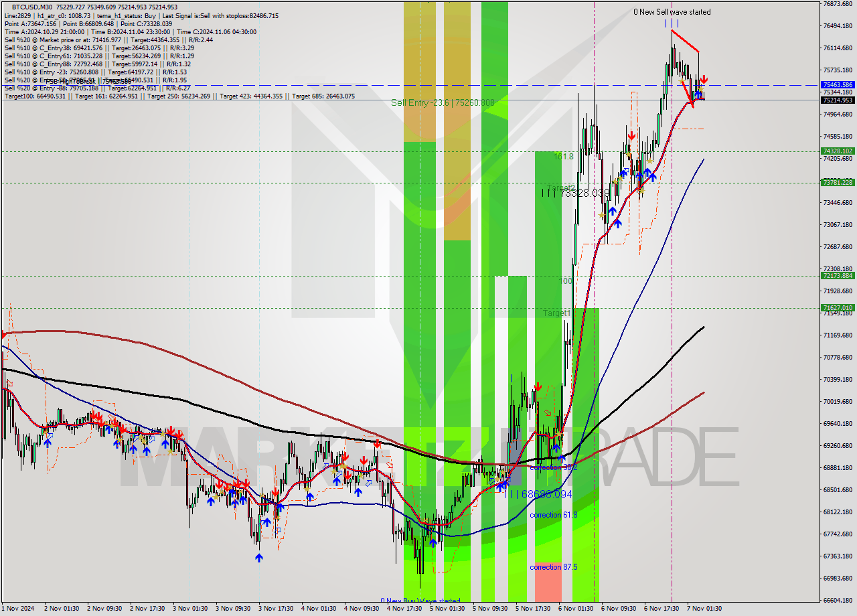857x616 pixels.
Task: Click the '5 Nov 01:30' time axis label
Action: tap(447, 609)
